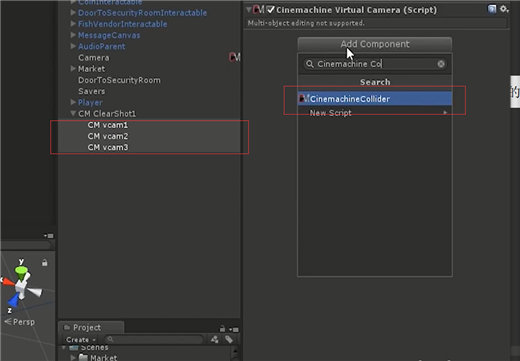Toggle the scene gizmo lock icon
This screenshot has width=520, height=361.
[x=44, y=263]
